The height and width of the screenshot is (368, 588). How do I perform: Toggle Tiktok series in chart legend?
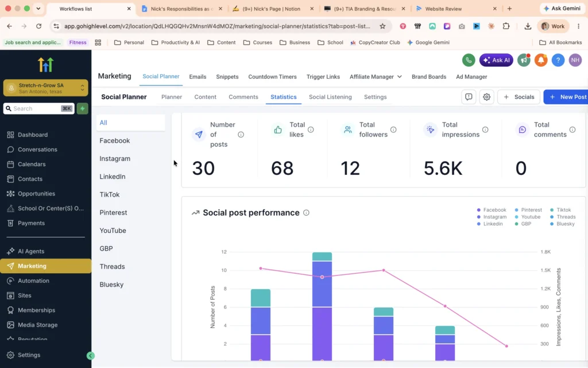[560, 210]
